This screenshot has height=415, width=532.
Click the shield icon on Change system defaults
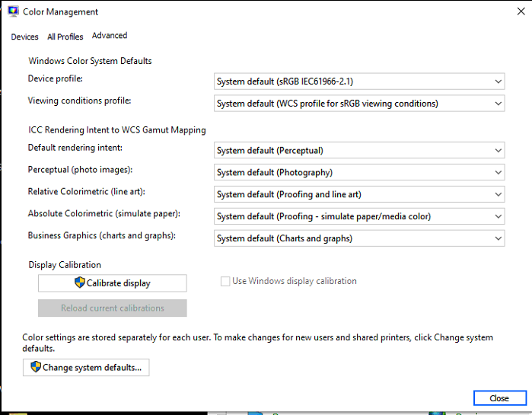(36, 367)
